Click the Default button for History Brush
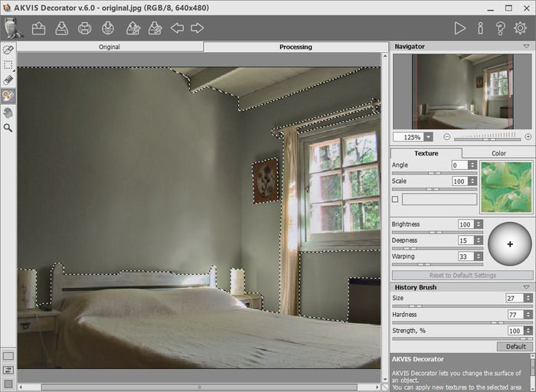This screenshot has height=392, width=536. coord(515,347)
